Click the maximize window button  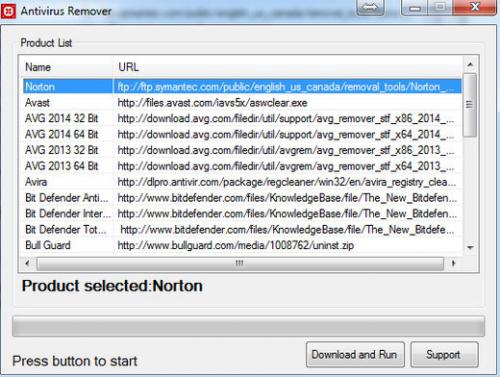[441, 7]
